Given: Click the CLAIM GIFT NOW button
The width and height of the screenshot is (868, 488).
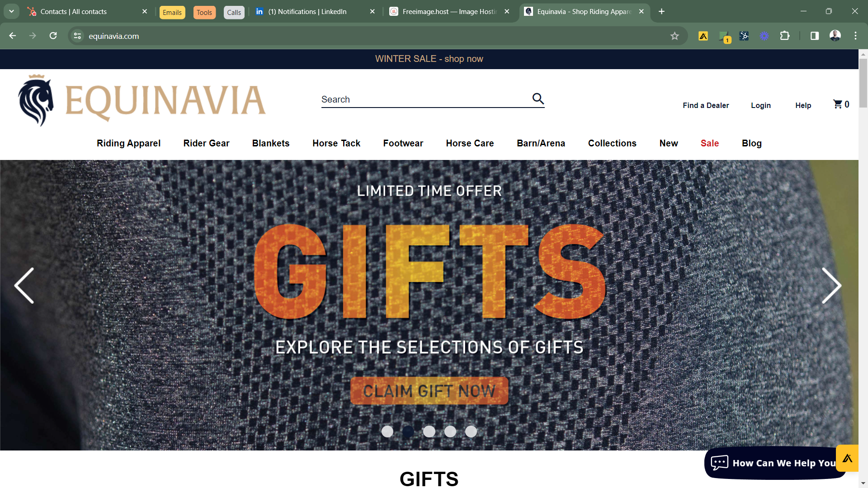Looking at the screenshot, I should (x=429, y=391).
